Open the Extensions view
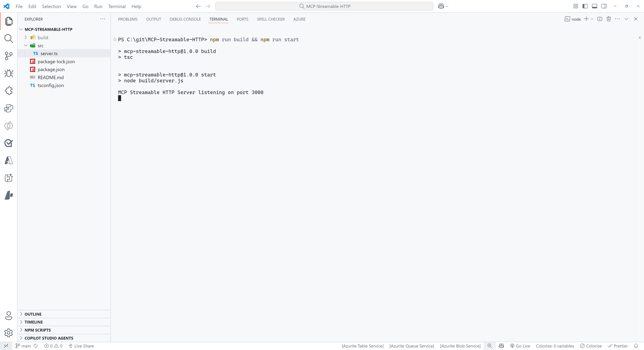Viewport: 644px width, 350px height. [9, 91]
